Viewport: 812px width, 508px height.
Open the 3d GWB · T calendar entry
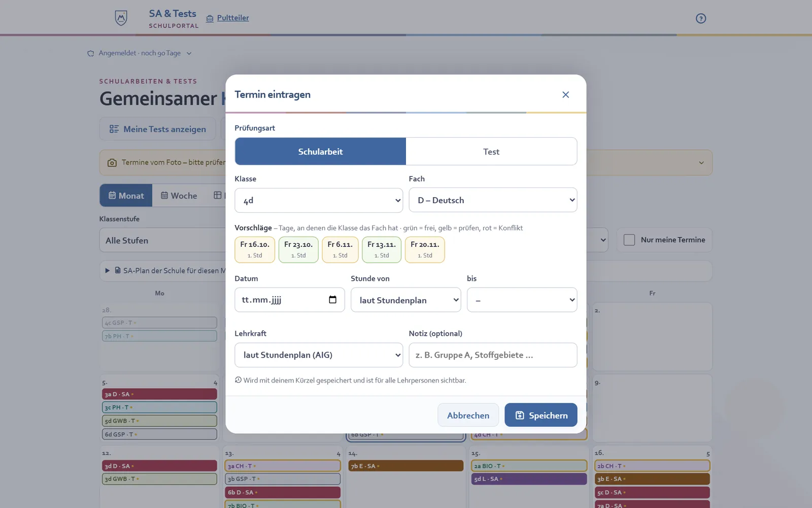[x=159, y=479]
